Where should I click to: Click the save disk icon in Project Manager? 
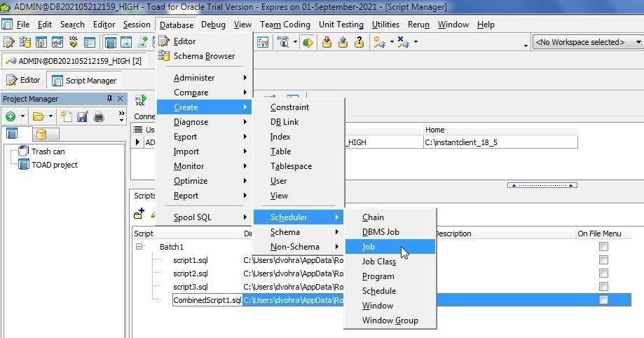coord(83,117)
